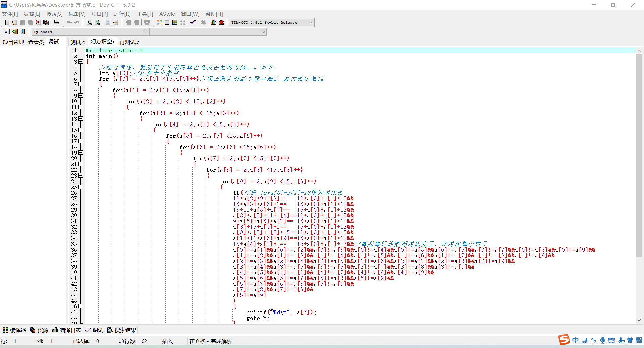The image size is (644, 348).
Task: Open Sogou toolbox grid icon
Action: (x=639, y=340)
